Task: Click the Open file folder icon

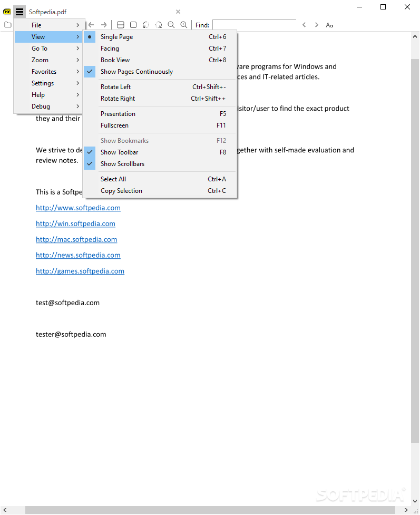Action: 8,25
